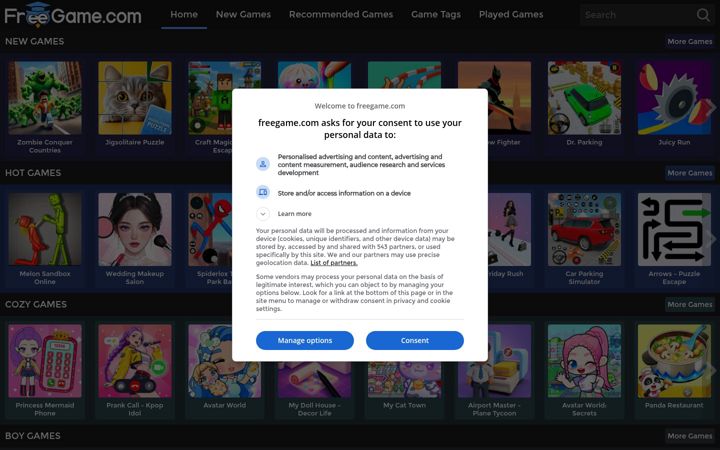This screenshot has width=720, height=450.
Task: Expand the Learn more chevron
Action: pyautogui.click(x=263, y=214)
